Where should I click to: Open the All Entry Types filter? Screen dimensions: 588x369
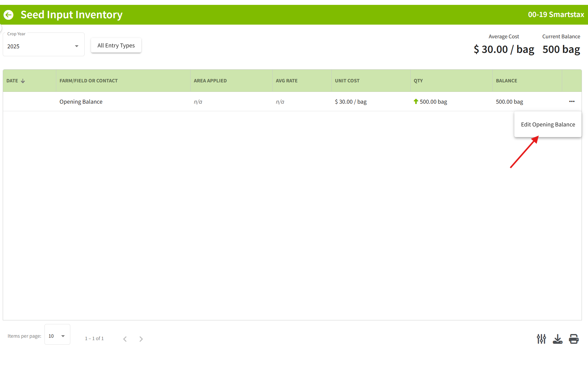[x=116, y=46]
